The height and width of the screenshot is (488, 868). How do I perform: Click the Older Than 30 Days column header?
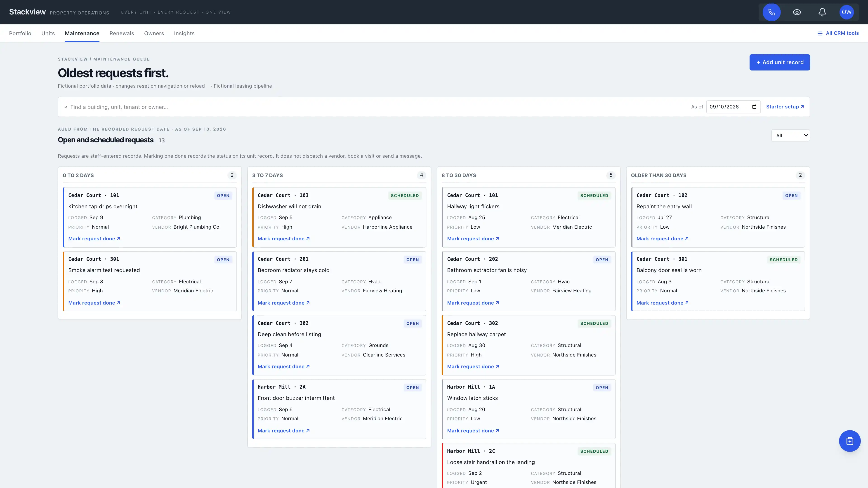[658, 176]
